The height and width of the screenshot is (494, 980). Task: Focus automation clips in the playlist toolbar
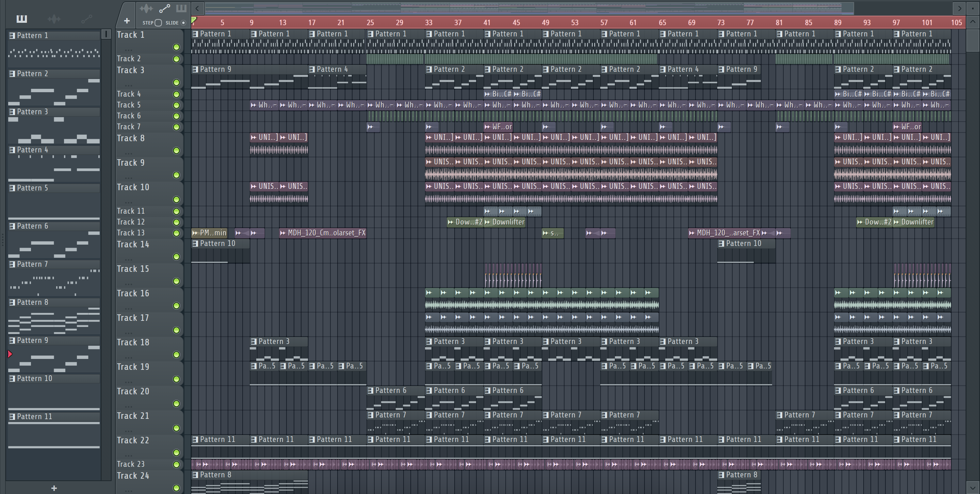click(x=164, y=9)
